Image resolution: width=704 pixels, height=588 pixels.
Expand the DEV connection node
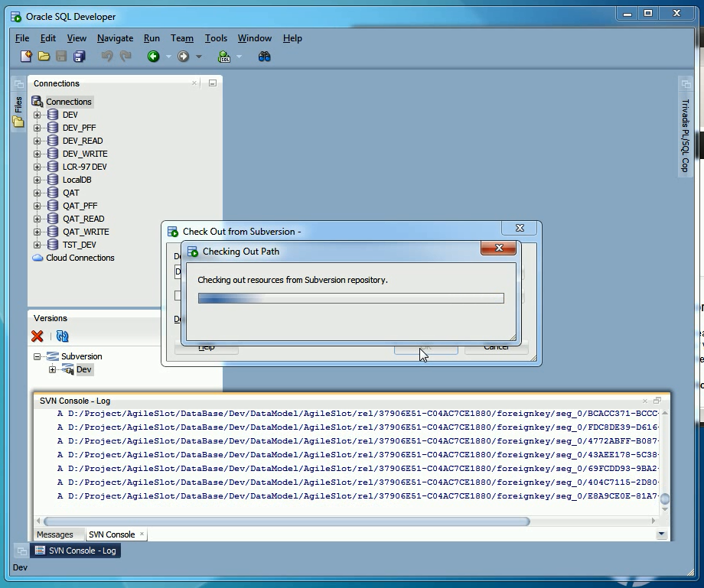click(37, 115)
